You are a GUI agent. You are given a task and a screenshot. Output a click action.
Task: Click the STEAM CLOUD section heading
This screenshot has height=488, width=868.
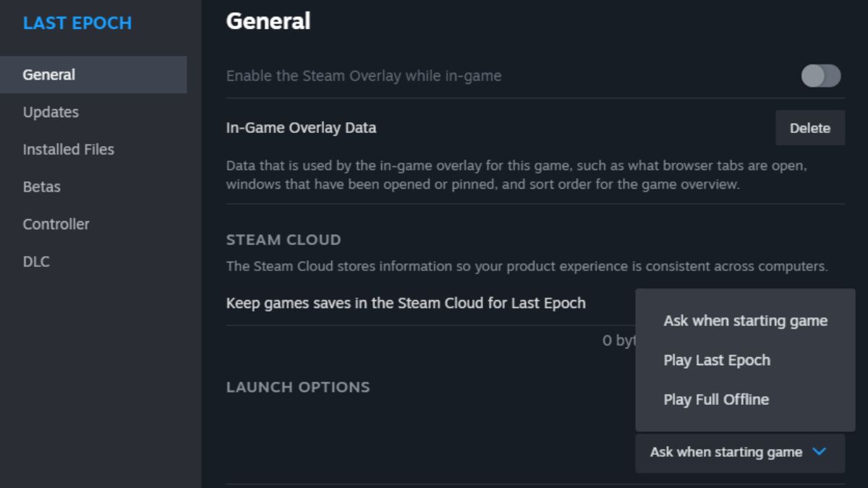pos(284,239)
